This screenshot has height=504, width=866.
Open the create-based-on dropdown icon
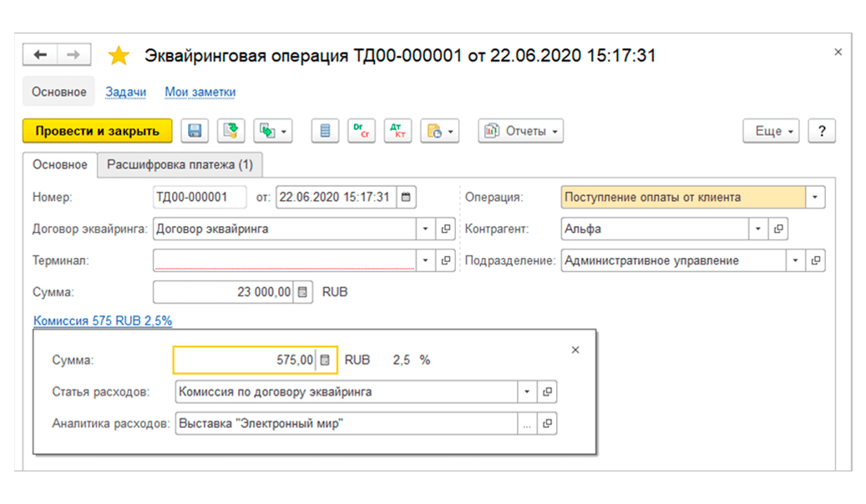click(x=273, y=131)
